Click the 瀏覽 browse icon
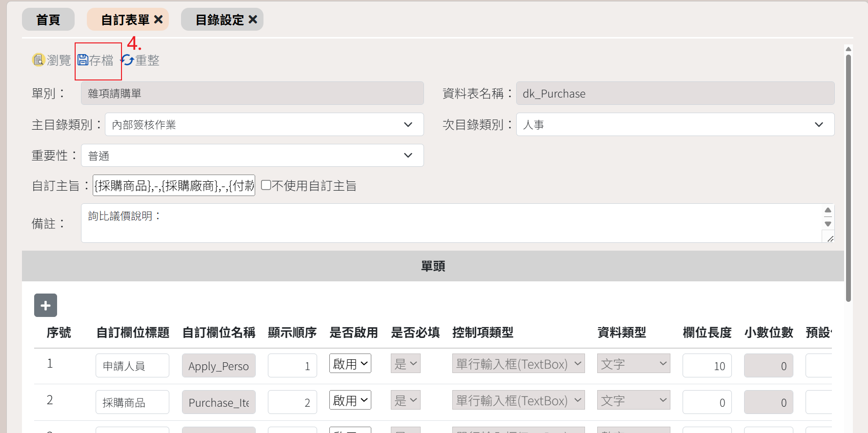Viewport: 868px width, 433px height. 39,60
